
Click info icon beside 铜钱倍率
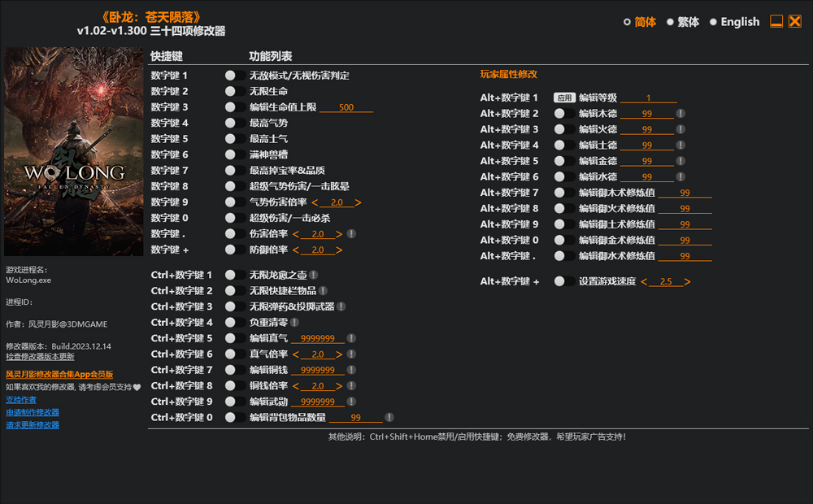click(x=351, y=386)
